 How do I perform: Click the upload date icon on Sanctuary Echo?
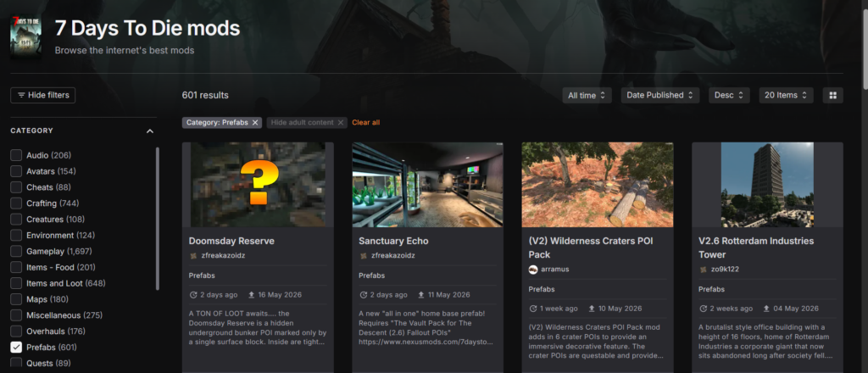pyautogui.click(x=421, y=295)
